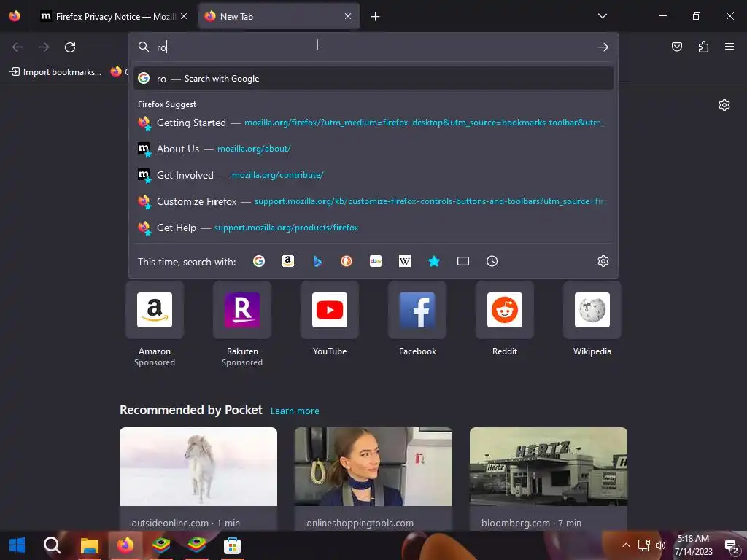Search bookmarks using star icon
Screen dimensions: 747x560
click(x=434, y=261)
